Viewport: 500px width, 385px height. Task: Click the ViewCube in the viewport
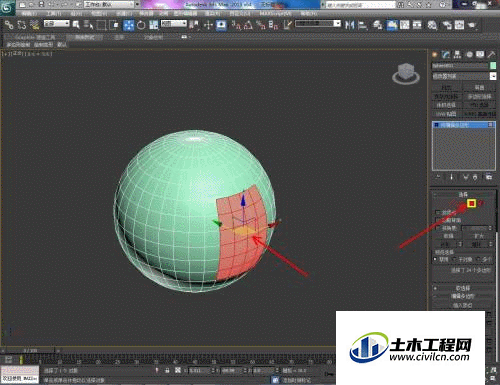pos(406,74)
